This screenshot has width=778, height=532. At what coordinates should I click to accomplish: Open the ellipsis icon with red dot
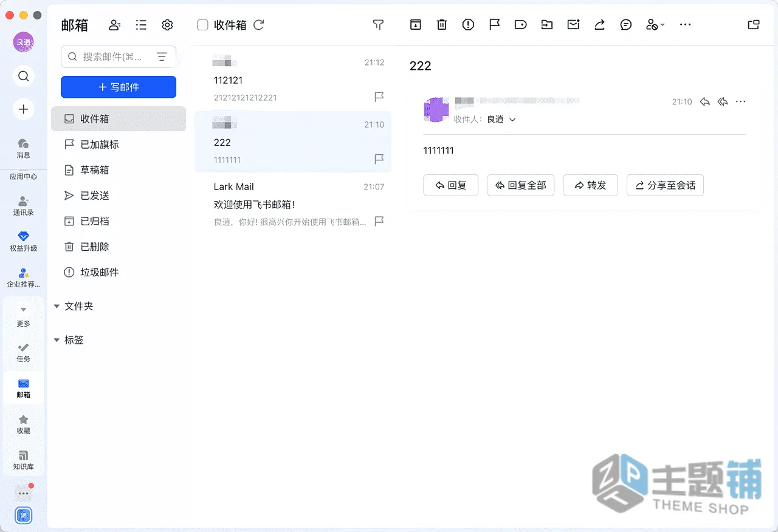23,493
